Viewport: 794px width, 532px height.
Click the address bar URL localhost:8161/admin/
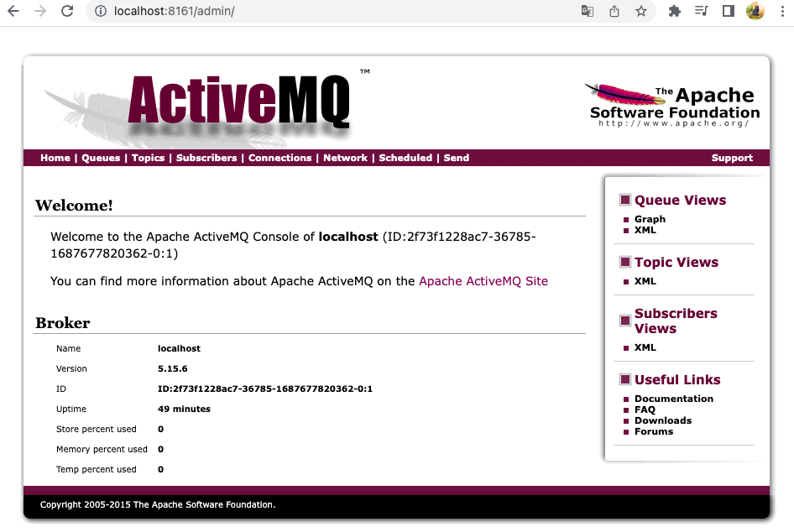(x=175, y=11)
